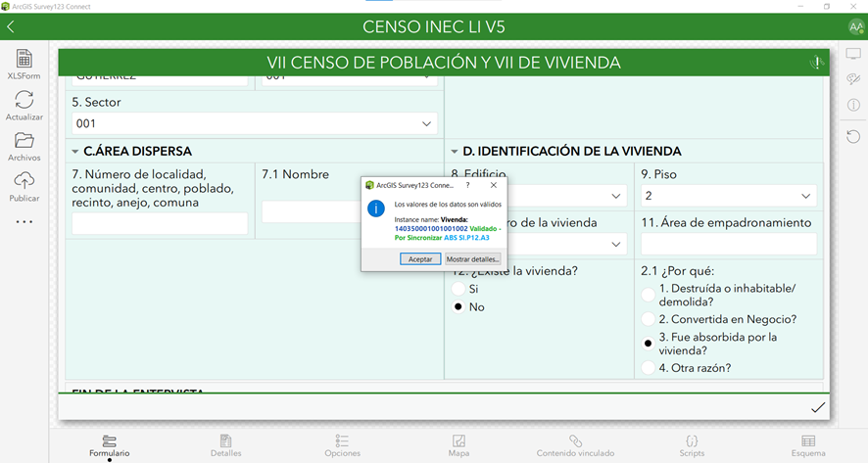Image resolution: width=868 pixels, height=463 pixels.
Task: Refresh the form with Actualizar
Action: [24, 105]
